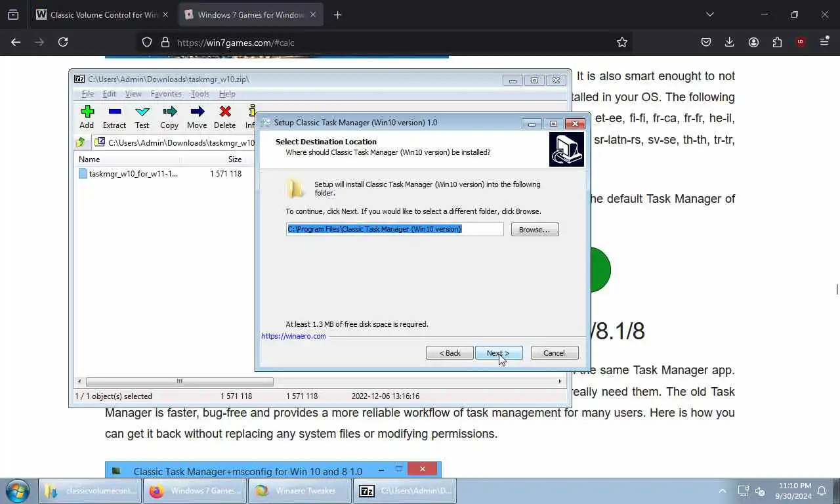The height and width of the screenshot is (504, 840).
Task: Click the taskbar clock showing 11:10 PM
Action: [795, 491]
